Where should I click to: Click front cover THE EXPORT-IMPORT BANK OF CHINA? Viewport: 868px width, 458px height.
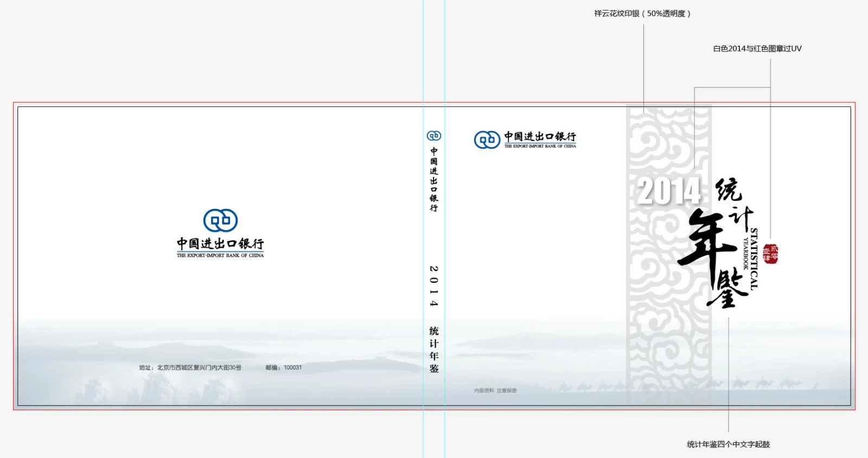[x=540, y=146]
